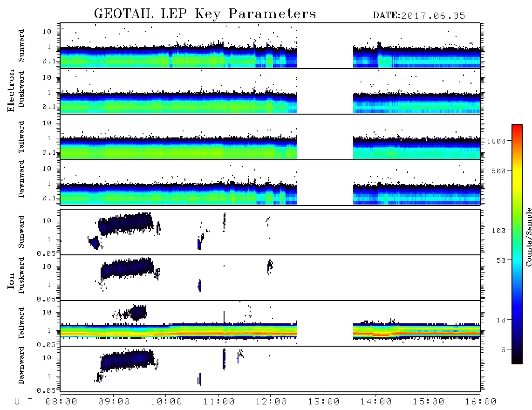Click the Ion Sunward dark blue ion burst
The width and height of the screenshot is (532, 410).
point(125,224)
